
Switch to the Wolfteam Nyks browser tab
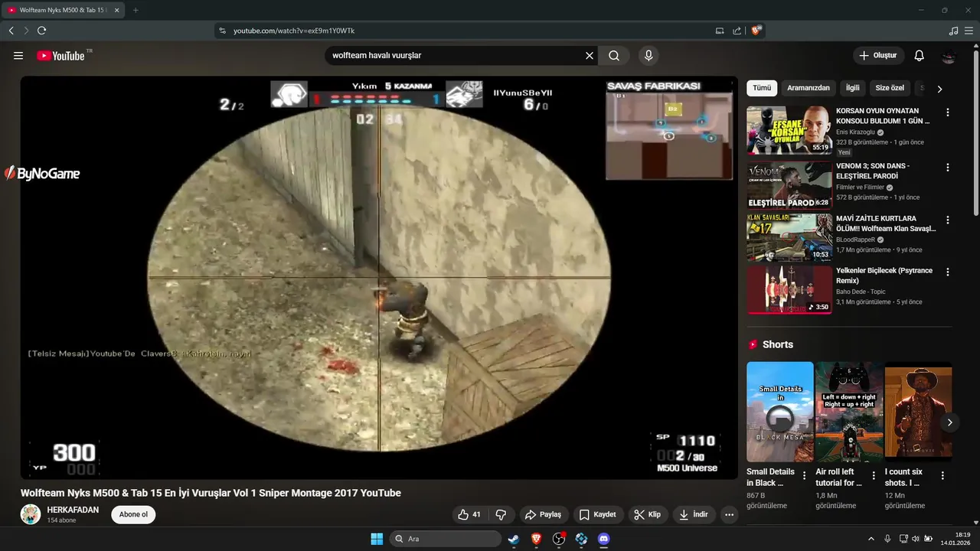tap(61, 10)
